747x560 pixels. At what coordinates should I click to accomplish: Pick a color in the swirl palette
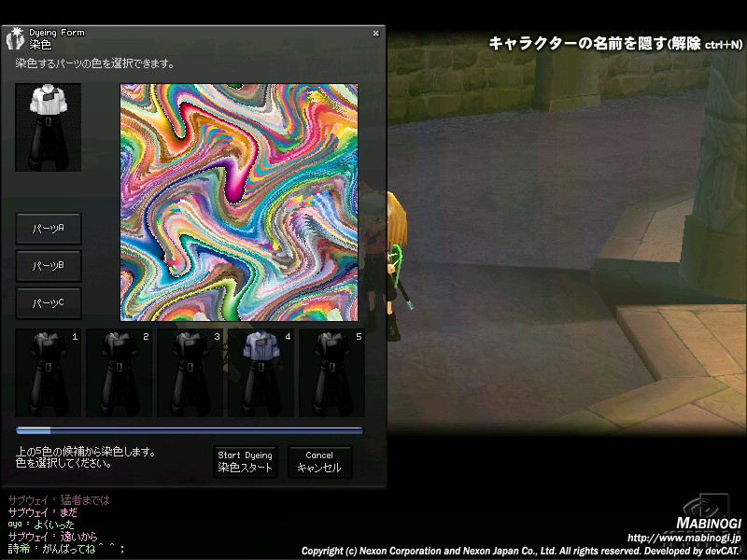click(x=239, y=203)
